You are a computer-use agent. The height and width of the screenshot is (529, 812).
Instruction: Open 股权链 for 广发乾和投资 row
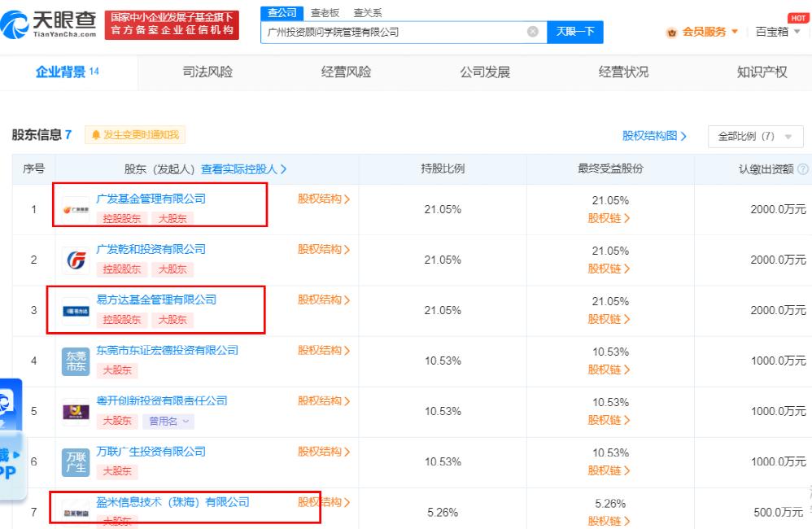[x=609, y=269]
